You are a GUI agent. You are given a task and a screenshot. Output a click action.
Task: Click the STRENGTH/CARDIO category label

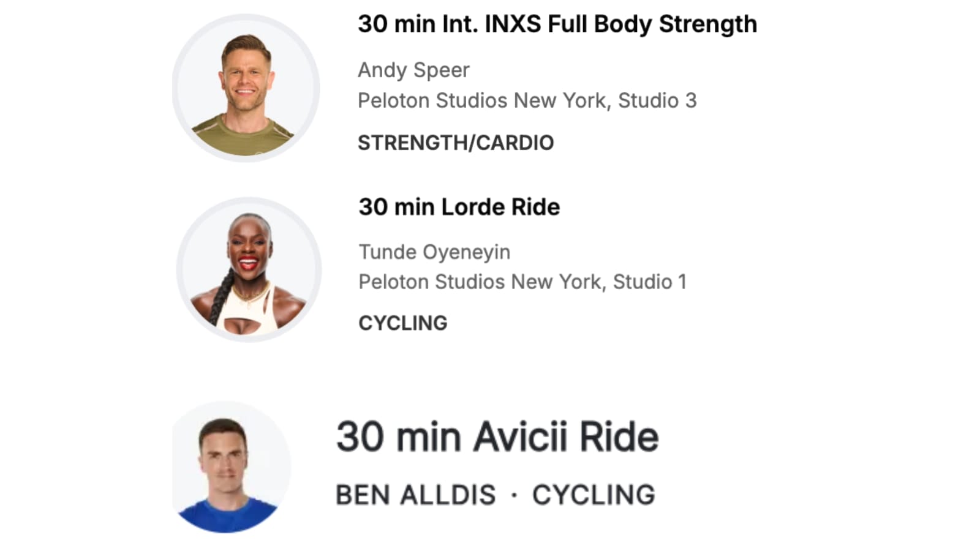point(455,143)
